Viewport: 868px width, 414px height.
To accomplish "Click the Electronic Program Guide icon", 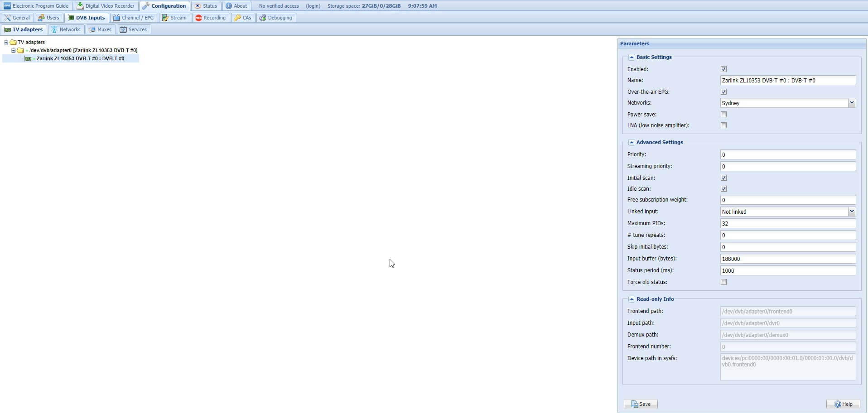I will [x=7, y=6].
